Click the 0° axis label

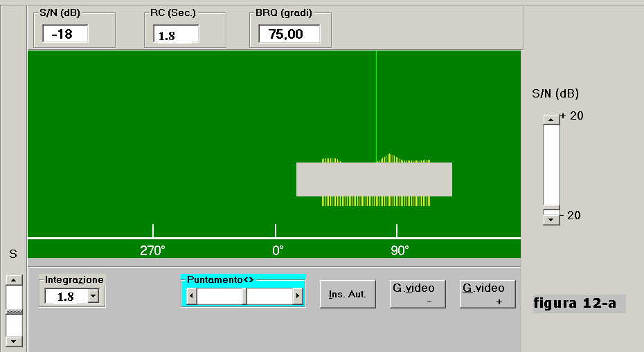point(278,250)
